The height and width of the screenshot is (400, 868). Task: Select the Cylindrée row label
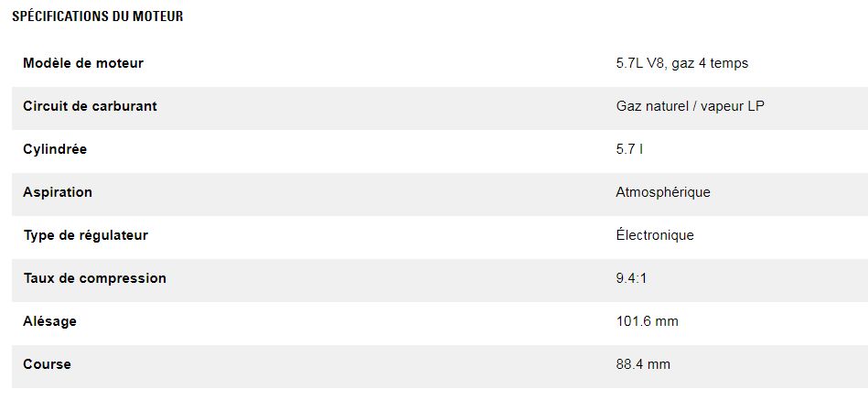pyautogui.click(x=55, y=149)
